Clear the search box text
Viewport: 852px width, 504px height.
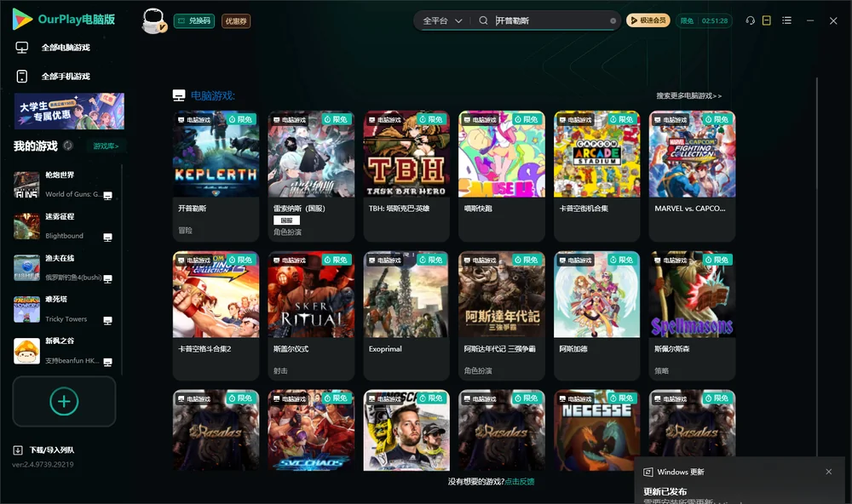coord(613,20)
